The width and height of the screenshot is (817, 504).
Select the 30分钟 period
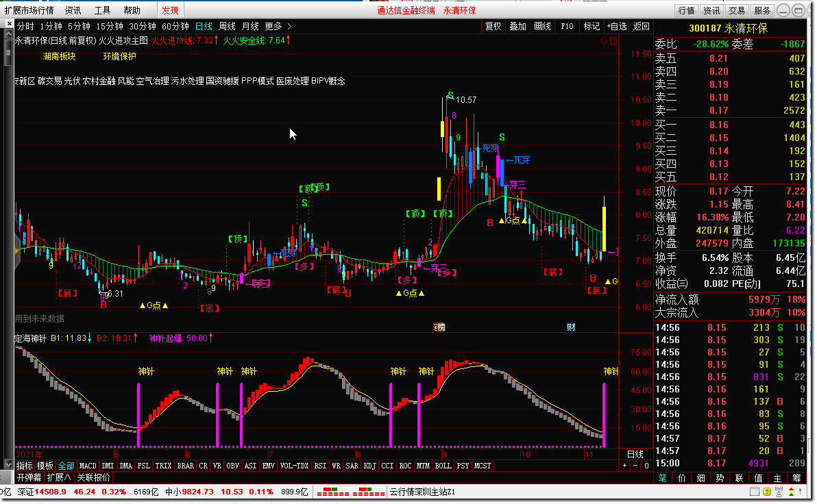[143, 26]
